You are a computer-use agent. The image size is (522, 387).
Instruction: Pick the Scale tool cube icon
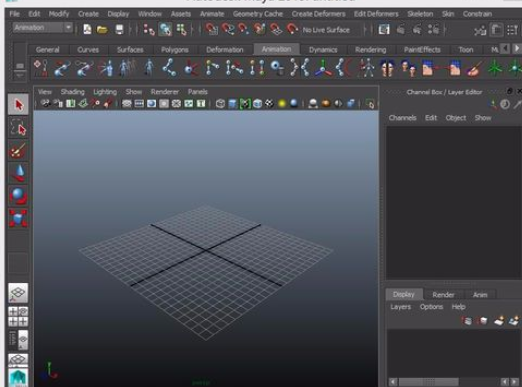click(18, 218)
